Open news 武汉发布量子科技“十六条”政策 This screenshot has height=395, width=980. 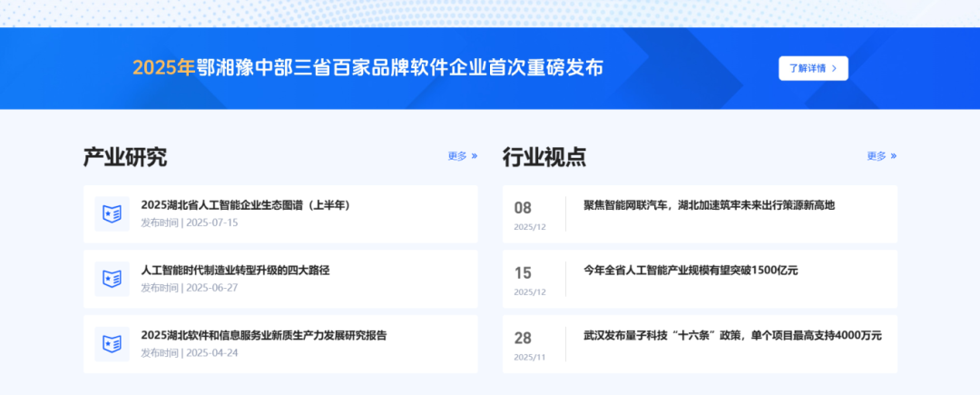coord(732,336)
